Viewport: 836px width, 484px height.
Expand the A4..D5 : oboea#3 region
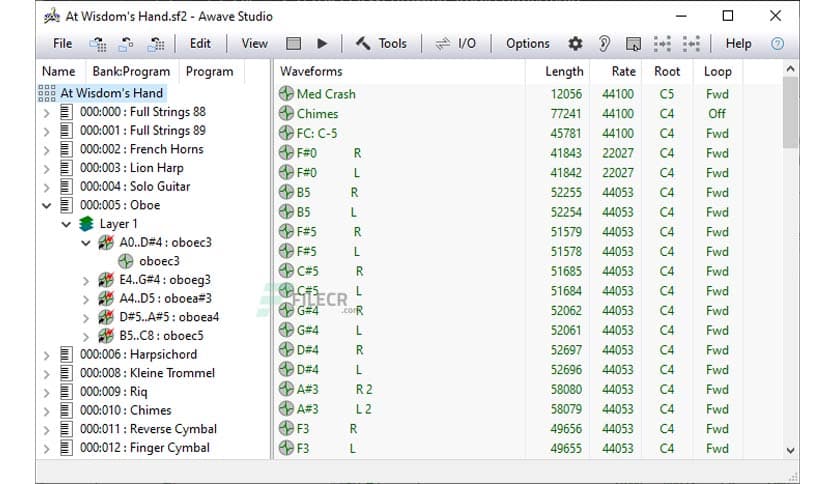tap(86, 299)
